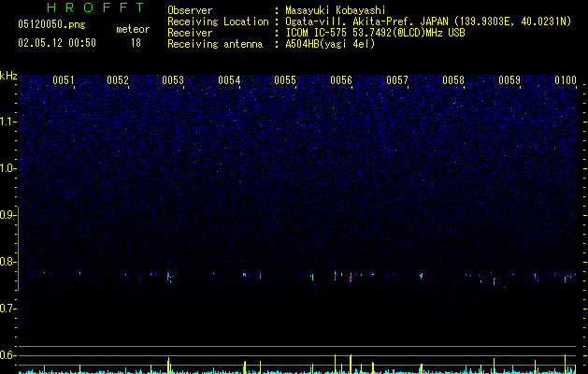The height and width of the screenshot is (374, 588).
Task: Click the meteor count value 18
Action: (x=136, y=43)
